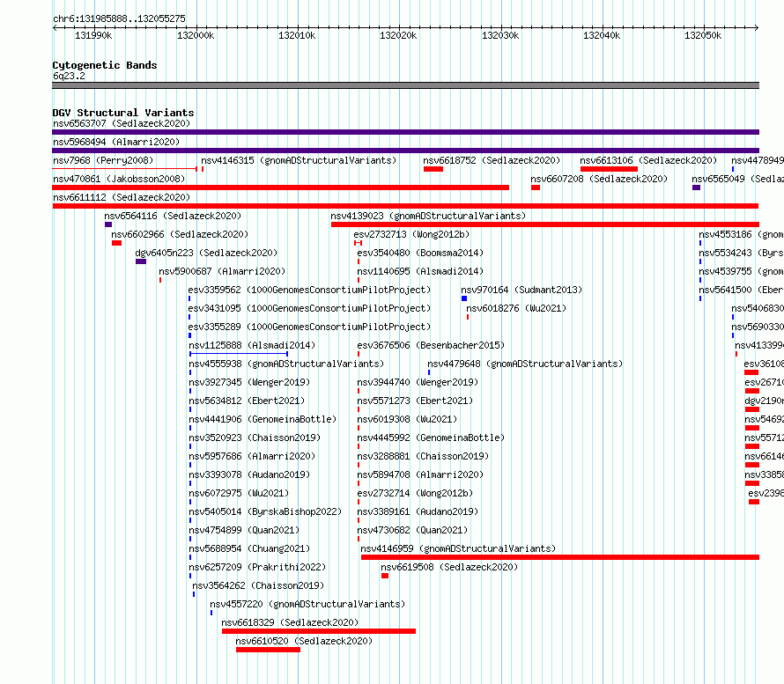Click nsv6607208 (Sedlazeck2020) label
Viewport: 784px width, 684px height.
(x=599, y=179)
